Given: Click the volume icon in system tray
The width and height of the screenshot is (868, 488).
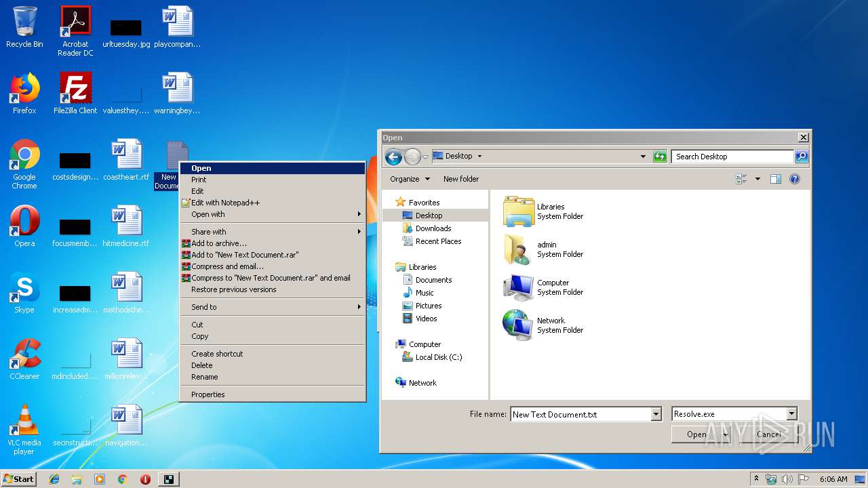Looking at the screenshot, I should coord(787,479).
